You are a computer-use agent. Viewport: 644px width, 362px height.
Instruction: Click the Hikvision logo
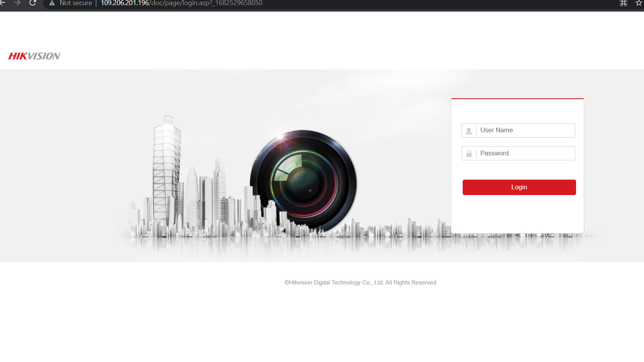34,56
